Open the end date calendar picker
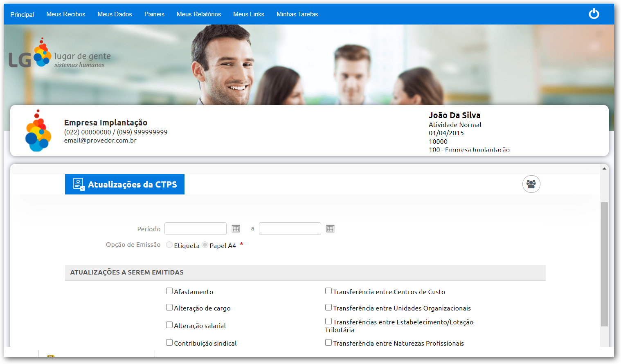Screen dimensions: 621x364 pos(330,228)
